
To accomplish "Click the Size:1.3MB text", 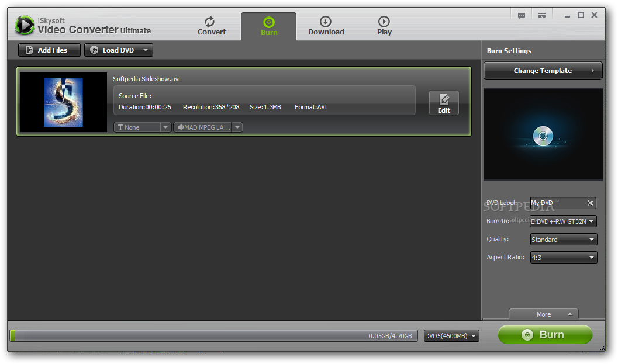I will (x=265, y=107).
